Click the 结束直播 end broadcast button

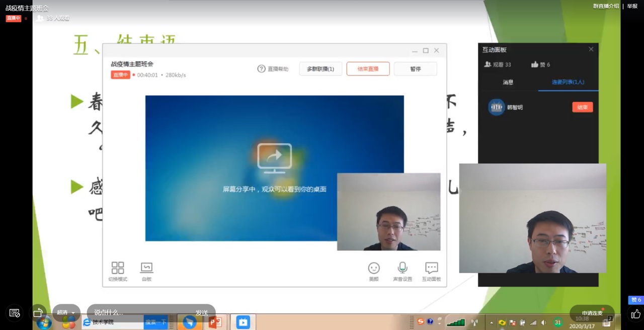(368, 69)
